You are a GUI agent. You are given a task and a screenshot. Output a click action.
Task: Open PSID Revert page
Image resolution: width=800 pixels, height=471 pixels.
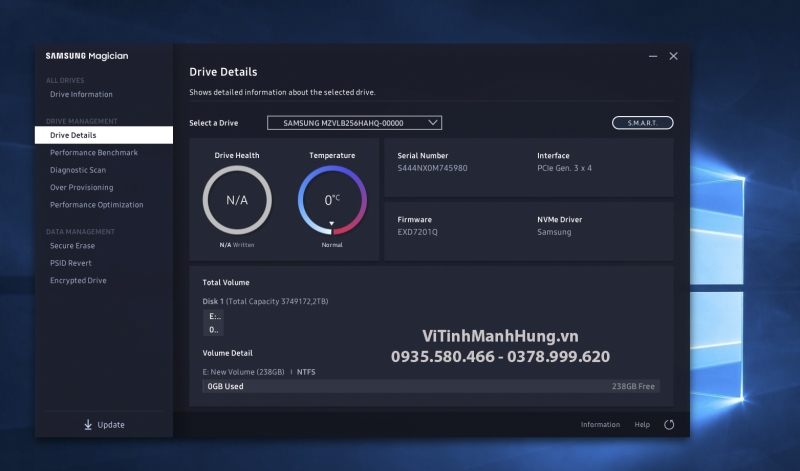tap(71, 263)
